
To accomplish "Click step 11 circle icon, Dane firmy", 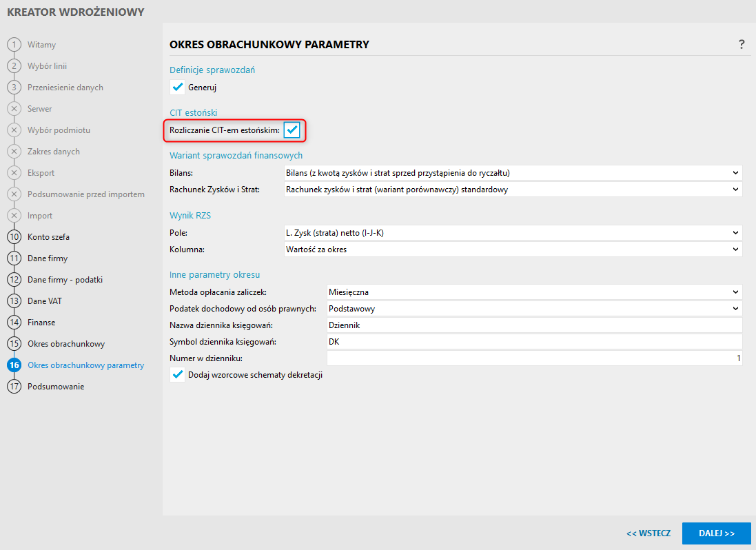I will click(14, 258).
